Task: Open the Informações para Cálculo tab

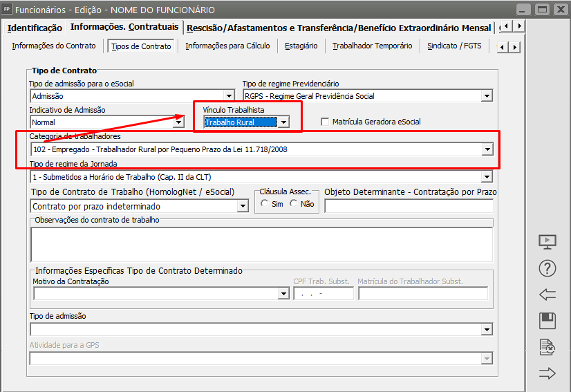Action: point(227,46)
